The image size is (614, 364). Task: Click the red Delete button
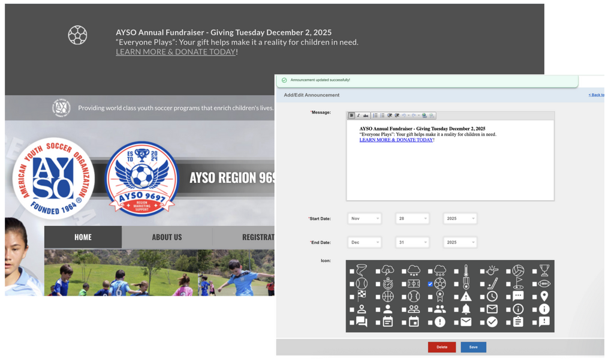(441, 347)
